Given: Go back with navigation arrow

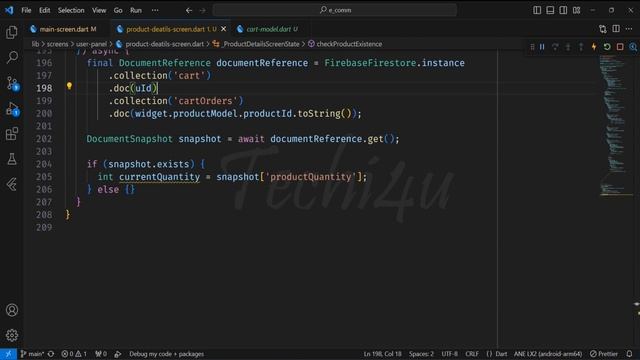Looking at the screenshot, I should [189, 10].
